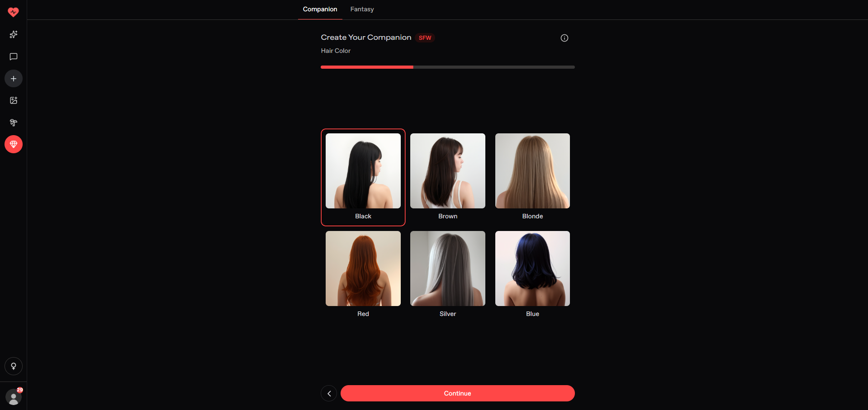Choose the Brown hair color option

tap(447, 171)
